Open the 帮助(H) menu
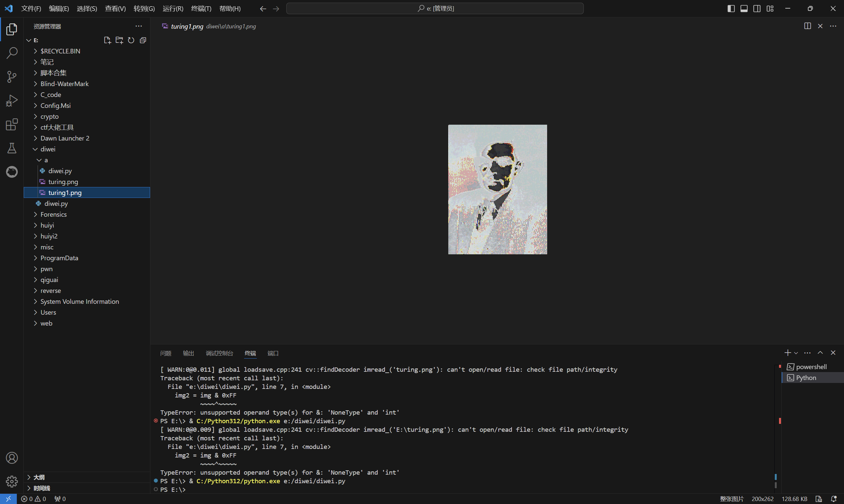 230,9
